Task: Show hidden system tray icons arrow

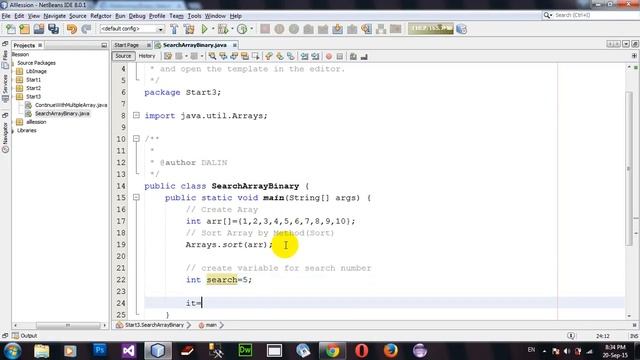Action: coord(544,351)
